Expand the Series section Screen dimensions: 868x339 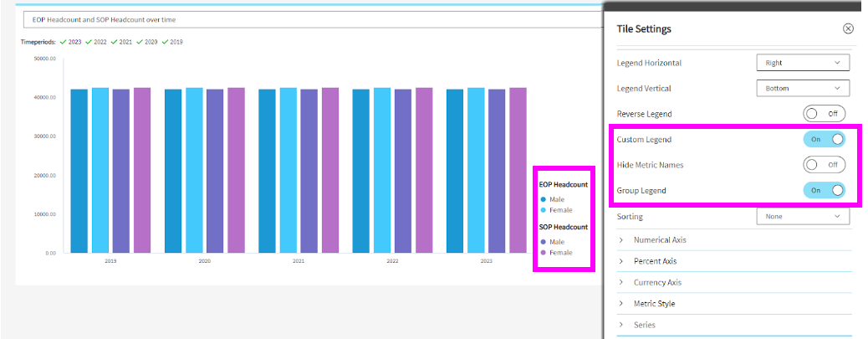tap(644, 325)
